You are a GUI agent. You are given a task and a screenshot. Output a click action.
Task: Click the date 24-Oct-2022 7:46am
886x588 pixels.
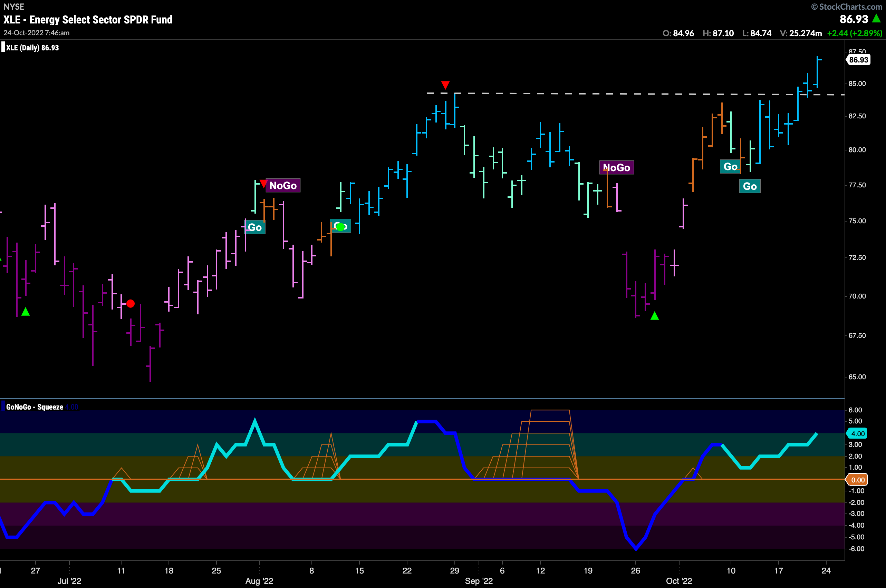coord(36,33)
